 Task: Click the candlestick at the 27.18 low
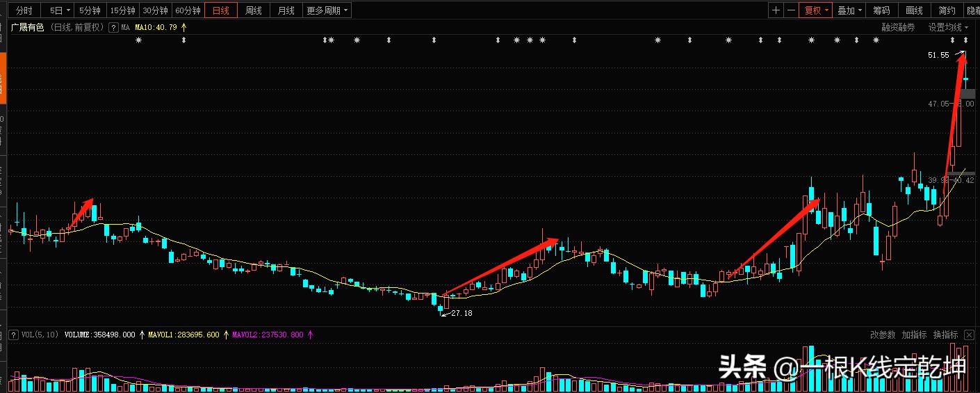click(440, 310)
